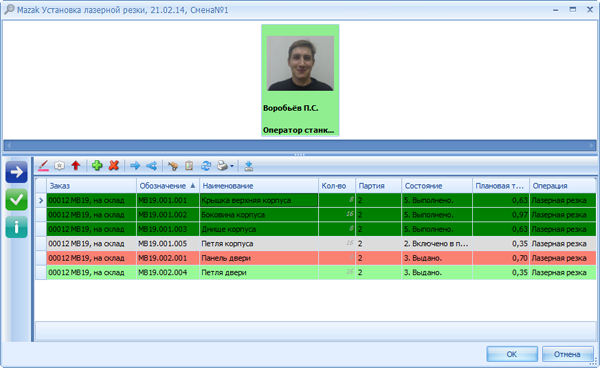600x368 pixels.
Task: Click the red X delete icon
Action: (x=114, y=165)
